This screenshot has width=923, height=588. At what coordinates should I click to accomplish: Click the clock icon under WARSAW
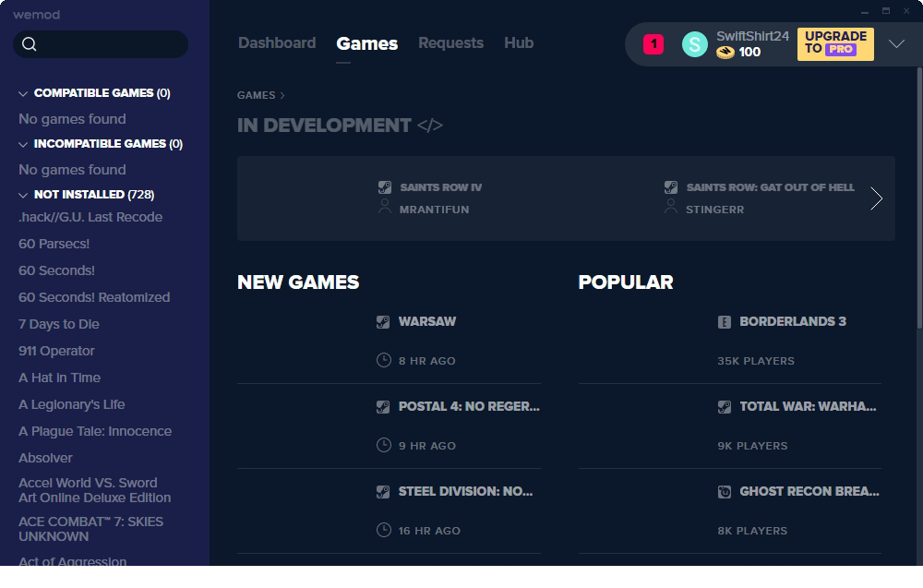384,360
